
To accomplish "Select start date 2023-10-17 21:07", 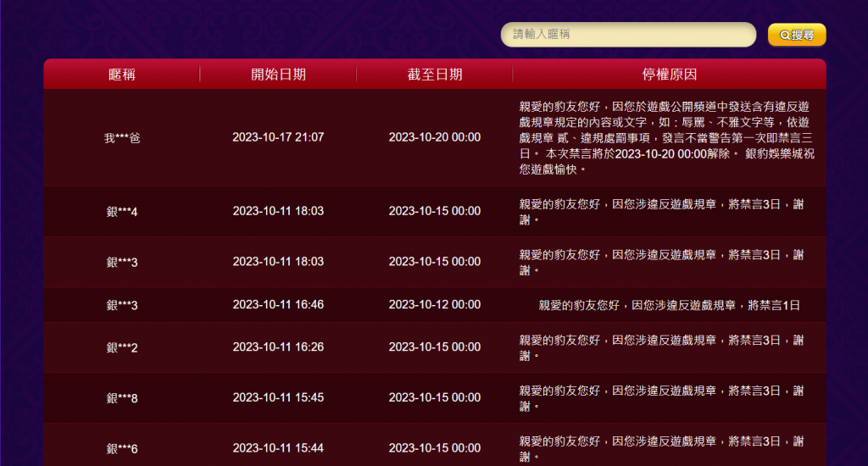I will (x=278, y=137).
